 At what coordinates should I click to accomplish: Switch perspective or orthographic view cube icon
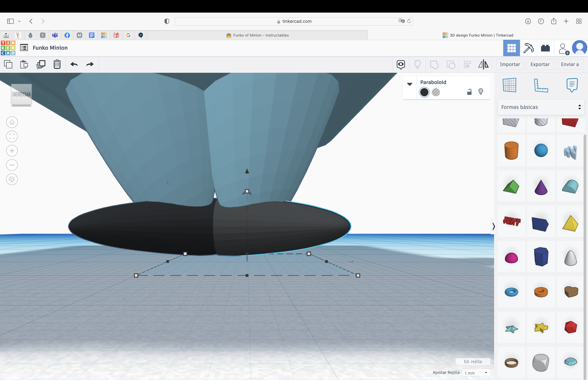[x=12, y=179]
